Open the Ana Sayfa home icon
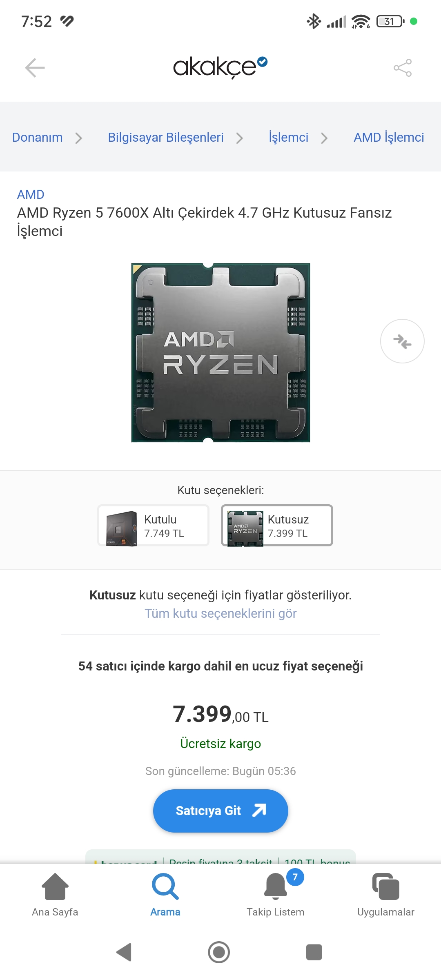Viewport: 441px width, 980px height. pos(55,886)
